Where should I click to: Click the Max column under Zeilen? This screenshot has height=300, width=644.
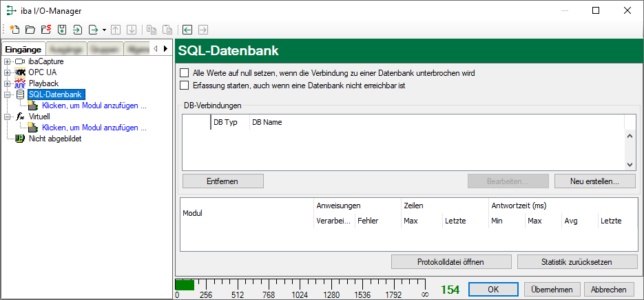(x=422, y=221)
